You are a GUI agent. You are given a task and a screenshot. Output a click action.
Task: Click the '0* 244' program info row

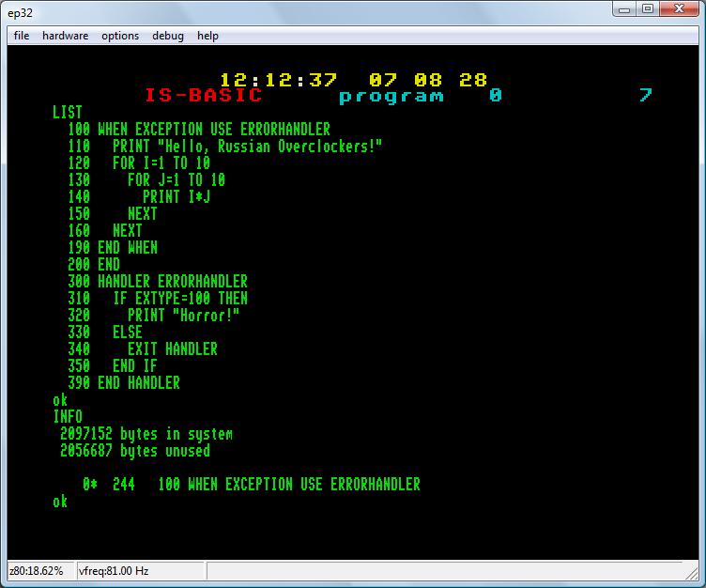coord(252,485)
